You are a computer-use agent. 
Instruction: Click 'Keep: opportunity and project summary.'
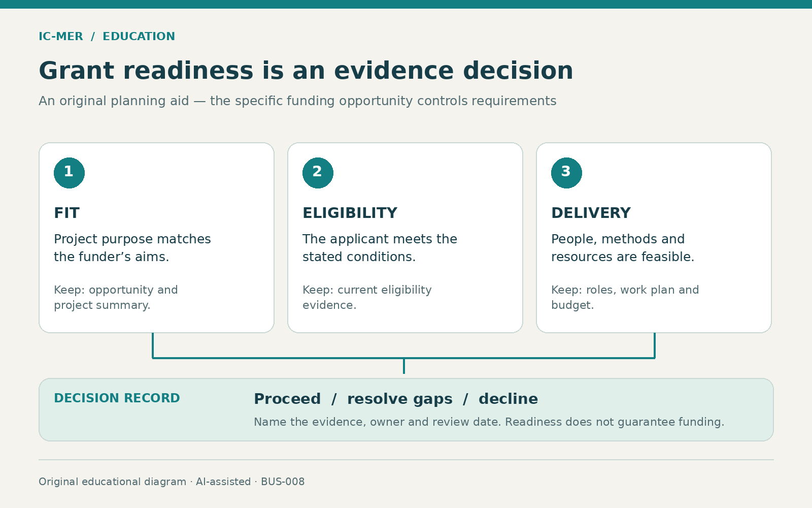(116, 298)
